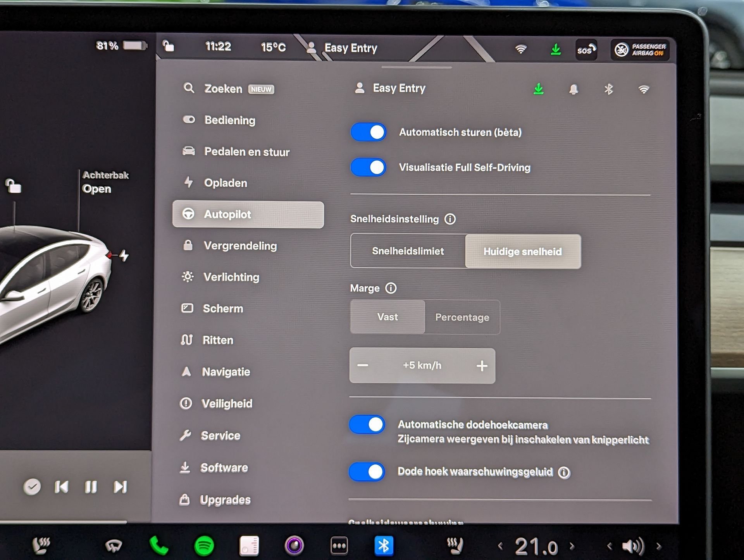
Task: Open the Spotify app
Action: coord(204,546)
